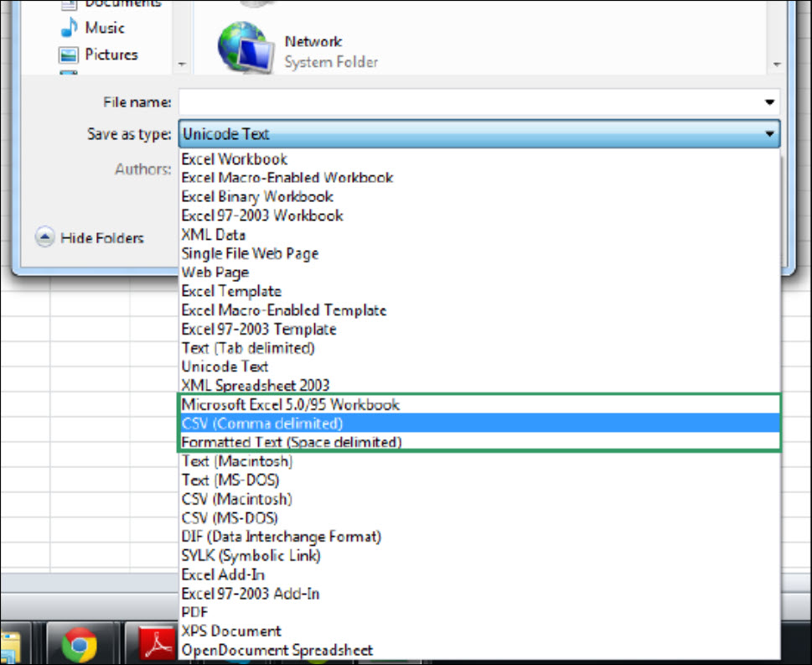Select CSV (MS-DOS) format

(479, 517)
